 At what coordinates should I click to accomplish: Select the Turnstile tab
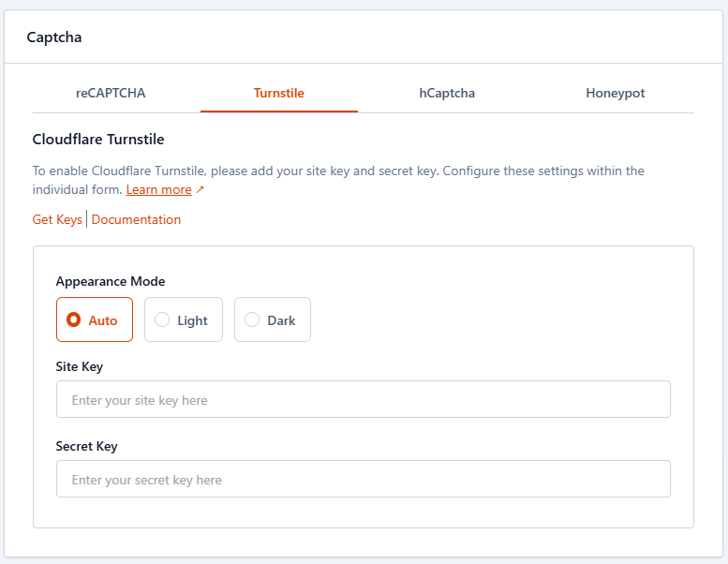[279, 93]
